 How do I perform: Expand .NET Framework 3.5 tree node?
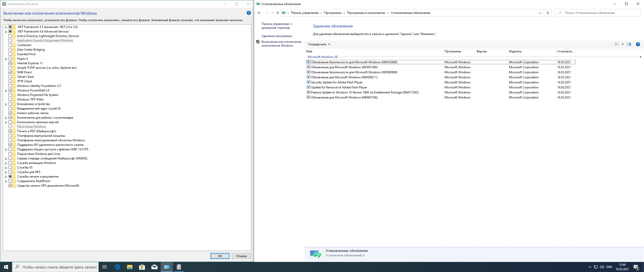tap(6, 27)
